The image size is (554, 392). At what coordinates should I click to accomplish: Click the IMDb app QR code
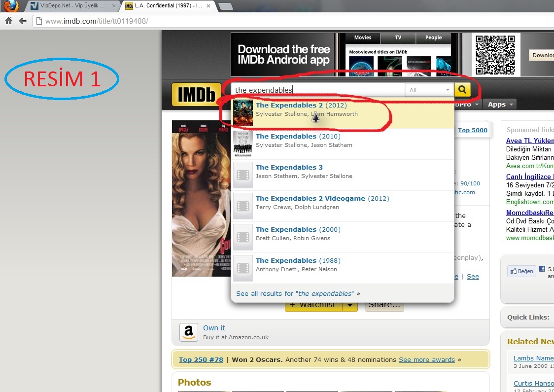tap(495, 55)
